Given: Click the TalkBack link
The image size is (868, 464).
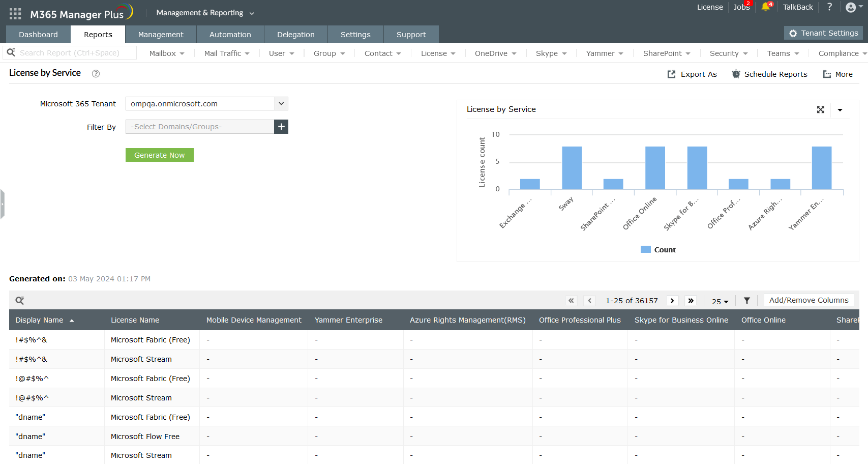Looking at the screenshot, I should [x=798, y=7].
